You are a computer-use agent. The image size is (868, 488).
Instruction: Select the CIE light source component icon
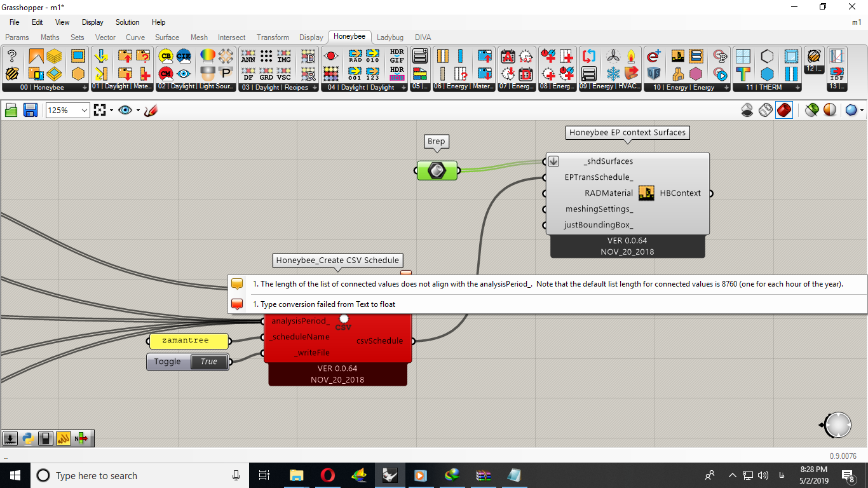coord(184,56)
